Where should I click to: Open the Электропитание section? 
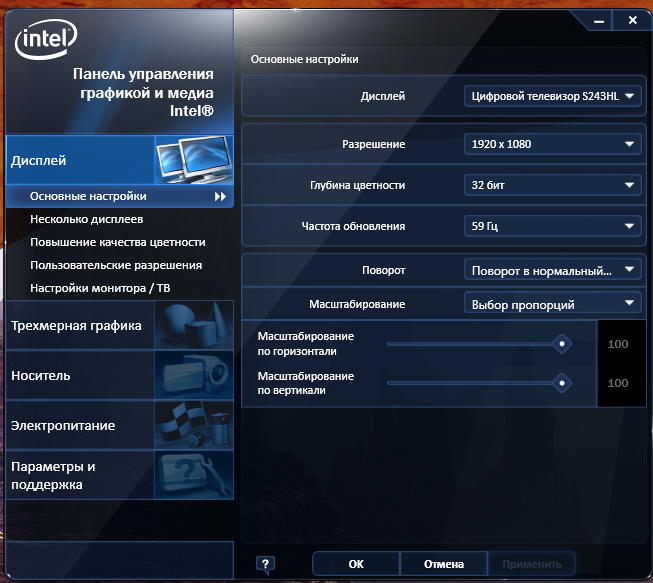point(120,425)
